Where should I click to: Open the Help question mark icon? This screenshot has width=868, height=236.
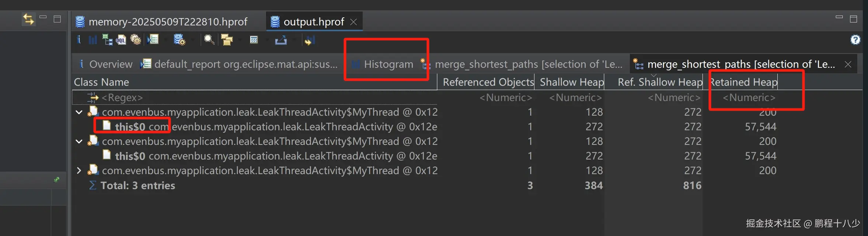[x=855, y=40]
